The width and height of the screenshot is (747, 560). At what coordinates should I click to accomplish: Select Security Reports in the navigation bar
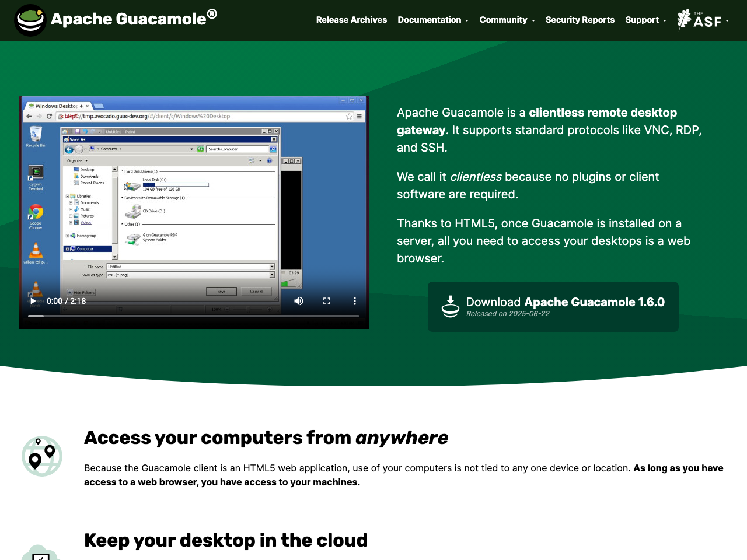pos(580,20)
